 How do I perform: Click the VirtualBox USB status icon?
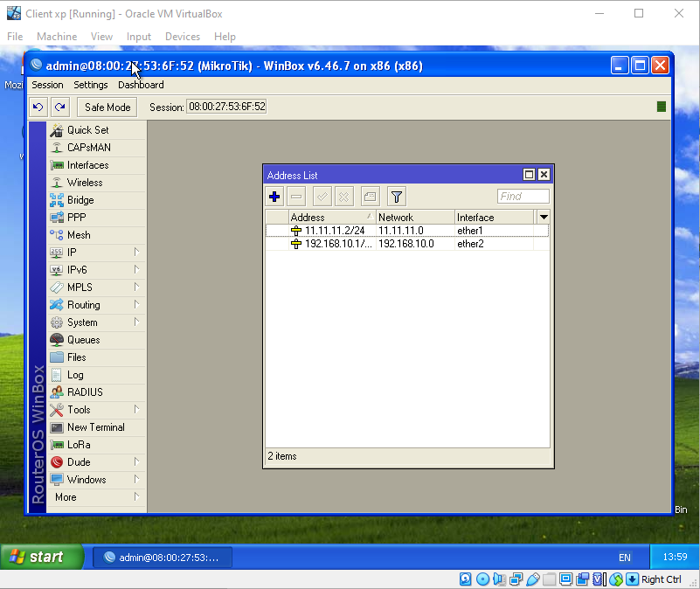click(x=532, y=579)
